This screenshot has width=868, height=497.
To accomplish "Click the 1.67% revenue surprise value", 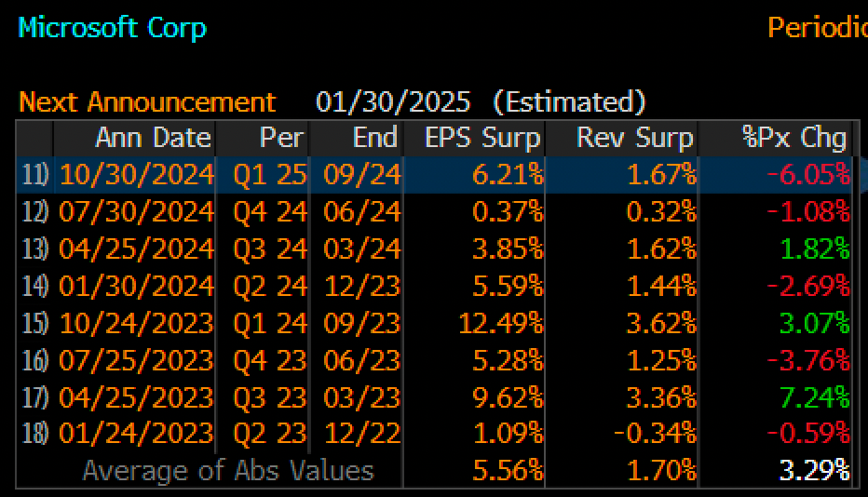I will point(661,175).
